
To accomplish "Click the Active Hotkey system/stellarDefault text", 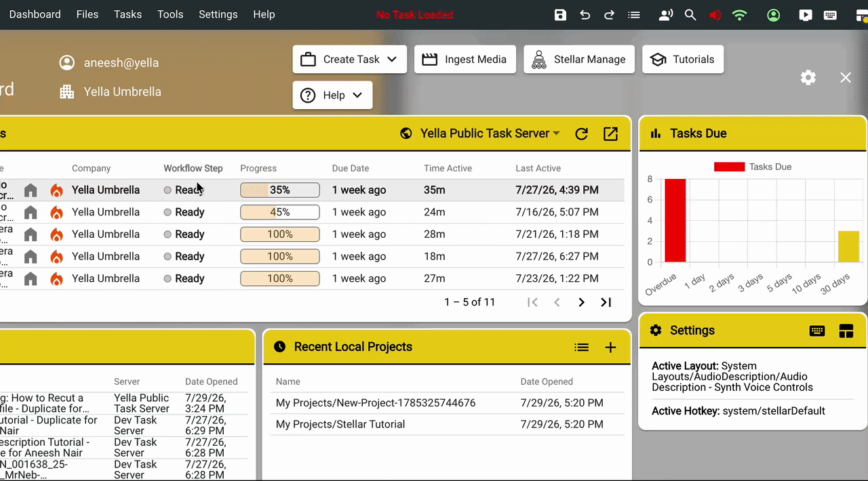I will pyautogui.click(x=738, y=411).
